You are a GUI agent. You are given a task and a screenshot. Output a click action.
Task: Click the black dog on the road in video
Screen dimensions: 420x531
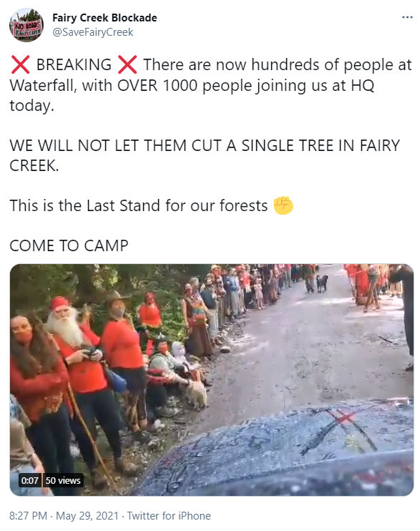(x=322, y=283)
